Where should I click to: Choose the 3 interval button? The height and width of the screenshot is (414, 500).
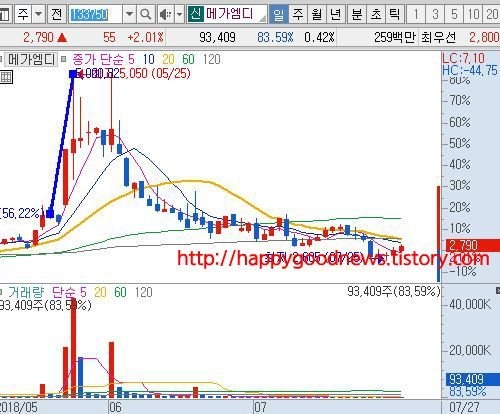point(435,14)
